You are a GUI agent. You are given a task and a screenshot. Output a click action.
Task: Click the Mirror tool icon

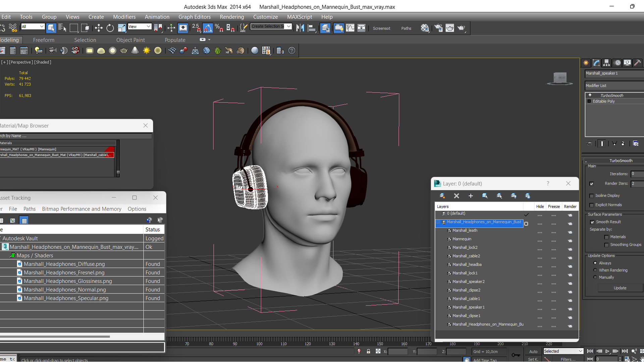(x=300, y=28)
